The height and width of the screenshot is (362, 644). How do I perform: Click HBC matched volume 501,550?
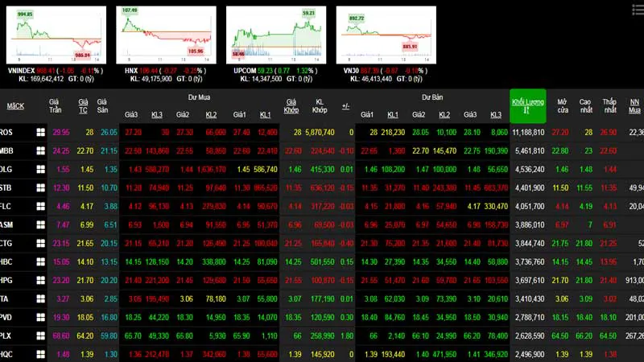point(323,261)
